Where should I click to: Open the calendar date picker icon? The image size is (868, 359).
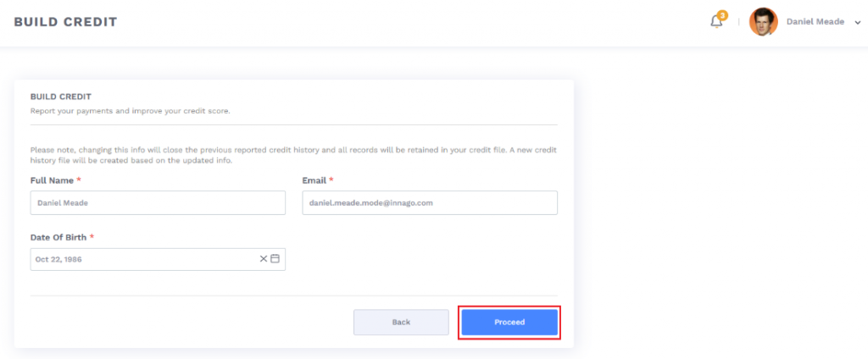pyautogui.click(x=275, y=259)
